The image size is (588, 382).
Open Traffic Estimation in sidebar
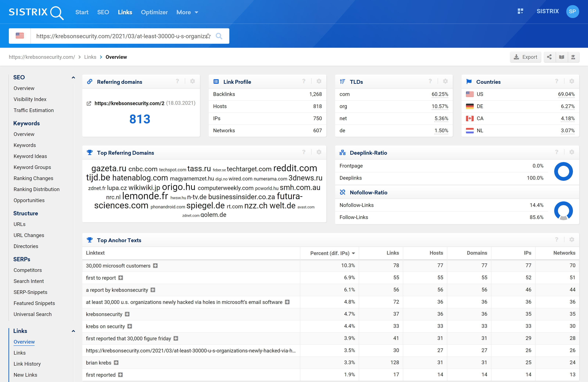[34, 110]
